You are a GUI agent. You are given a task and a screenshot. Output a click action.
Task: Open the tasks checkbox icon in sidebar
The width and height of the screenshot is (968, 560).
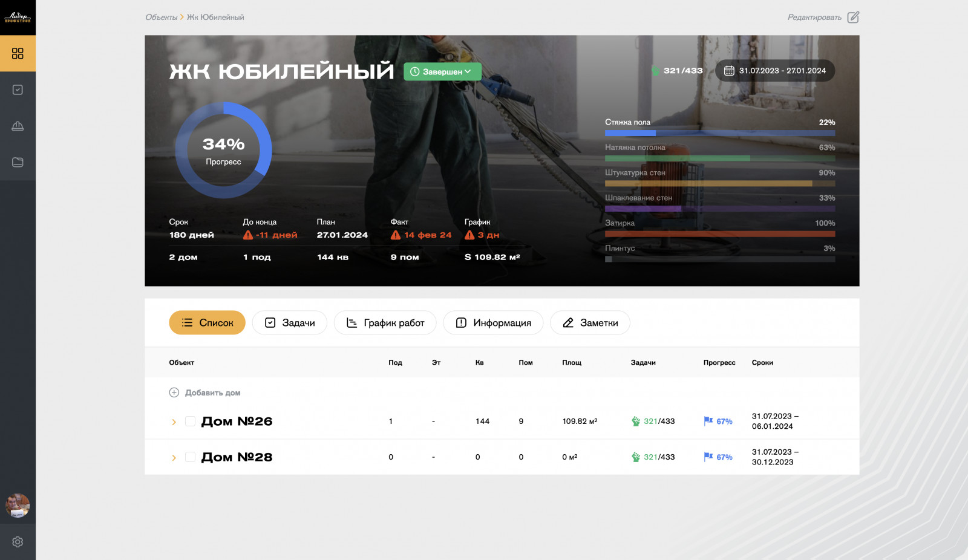(18, 90)
